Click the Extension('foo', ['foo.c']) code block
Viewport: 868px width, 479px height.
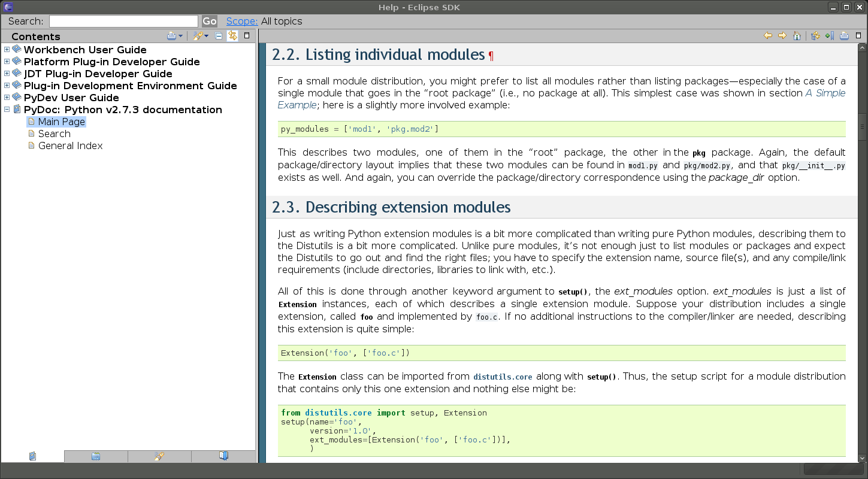562,353
